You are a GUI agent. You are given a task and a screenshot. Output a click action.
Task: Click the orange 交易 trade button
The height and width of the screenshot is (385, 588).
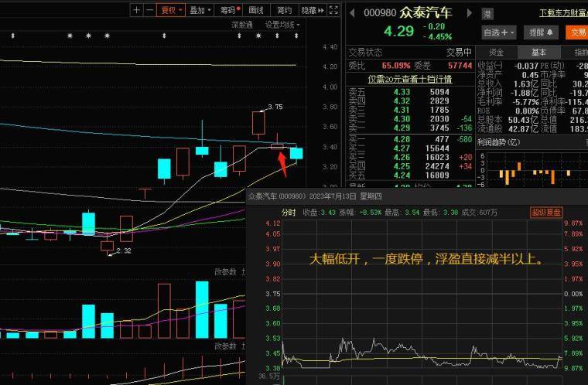(576, 32)
